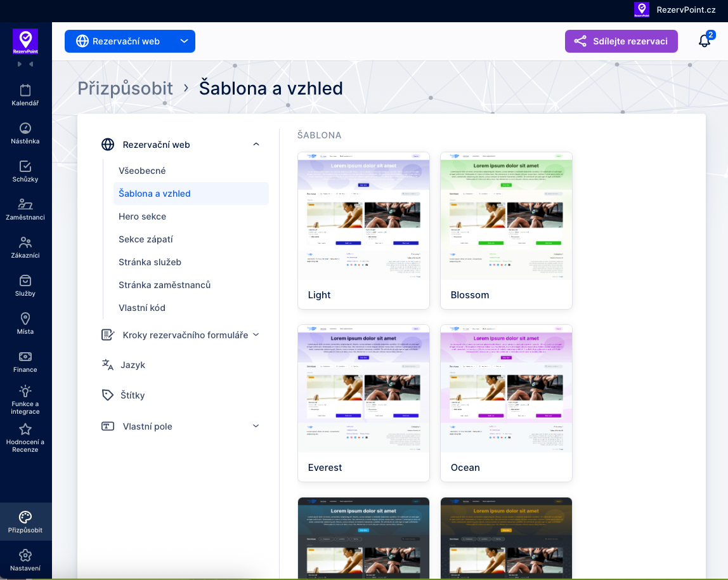Click the RezervPoint logo in the sidebar
The height and width of the screenshot is (580, 728).
tap(25, 41)
